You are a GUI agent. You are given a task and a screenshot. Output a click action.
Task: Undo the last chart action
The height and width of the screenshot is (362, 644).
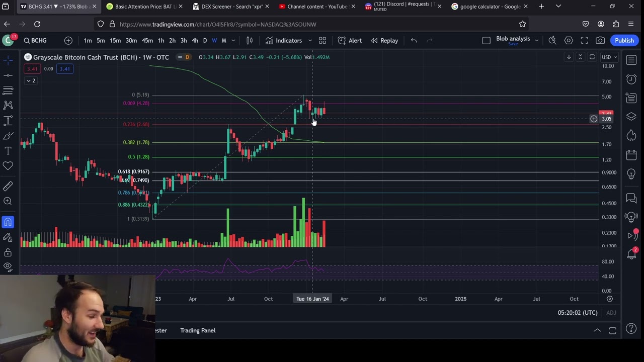point(414,41)
